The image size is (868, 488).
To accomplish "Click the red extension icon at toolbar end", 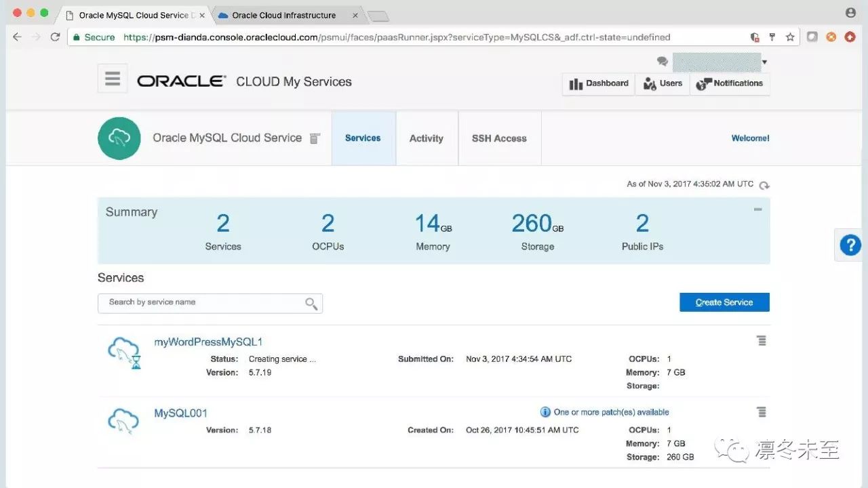I will coord(850,37).
